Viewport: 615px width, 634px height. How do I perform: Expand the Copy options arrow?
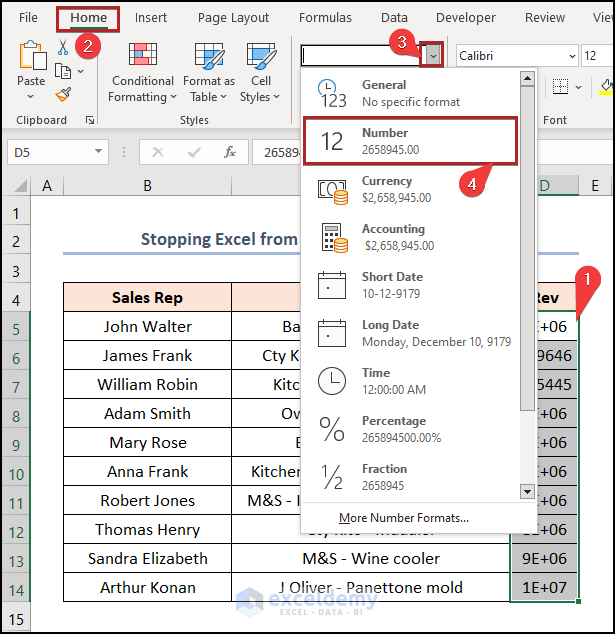80,72
